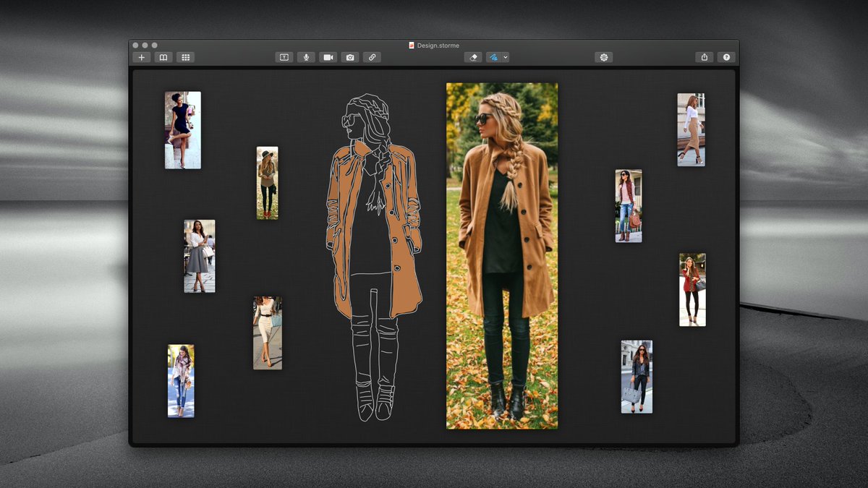Open the library with the book icon
The width and height of the screenshot is (868, 488).
[x=163, y=56]
